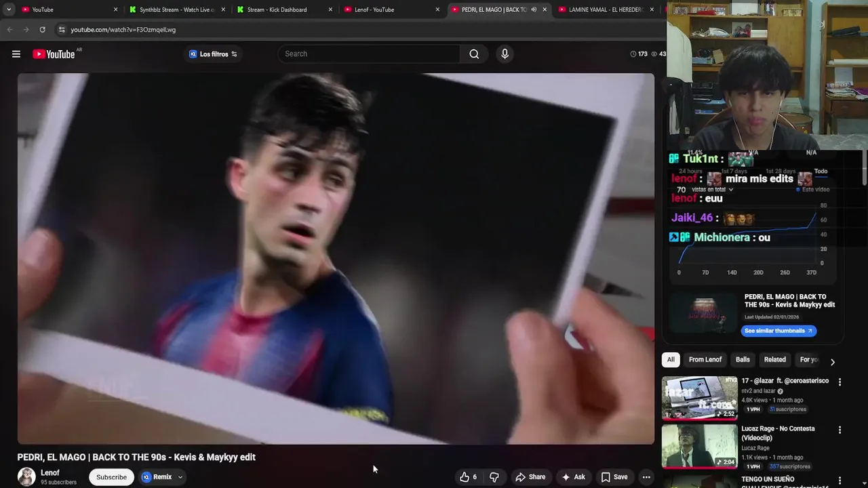Screen dimensions: 868x488
Task: Click the Subscribe button
Action: (x=111, y=477)
